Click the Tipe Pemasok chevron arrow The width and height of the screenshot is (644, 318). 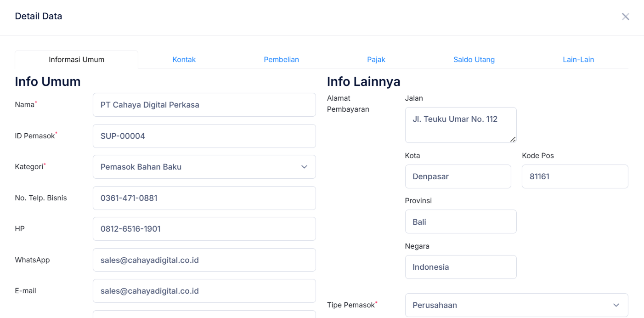point(616,305)
